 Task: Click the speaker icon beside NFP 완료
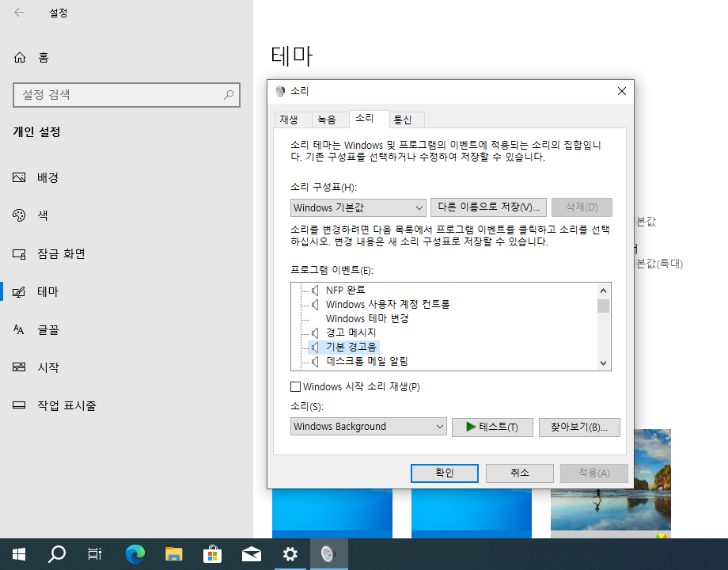coord(315,291)
